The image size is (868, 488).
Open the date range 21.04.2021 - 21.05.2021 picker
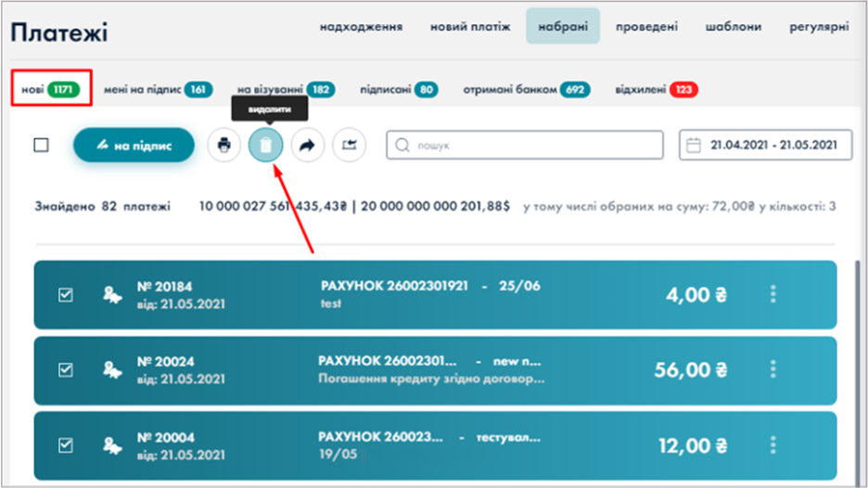766,145
